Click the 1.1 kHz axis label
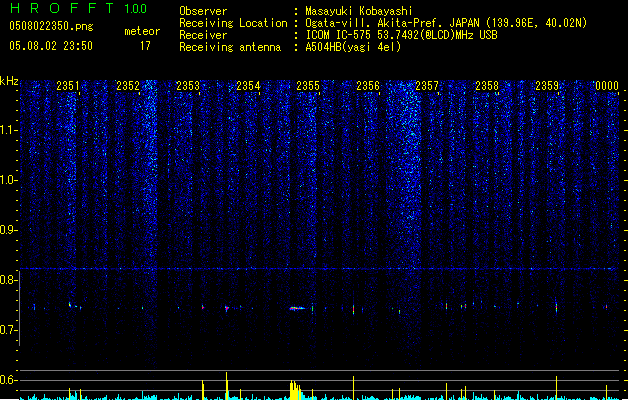The height and width of the screenshot is (400, 629). click(9, 130)
